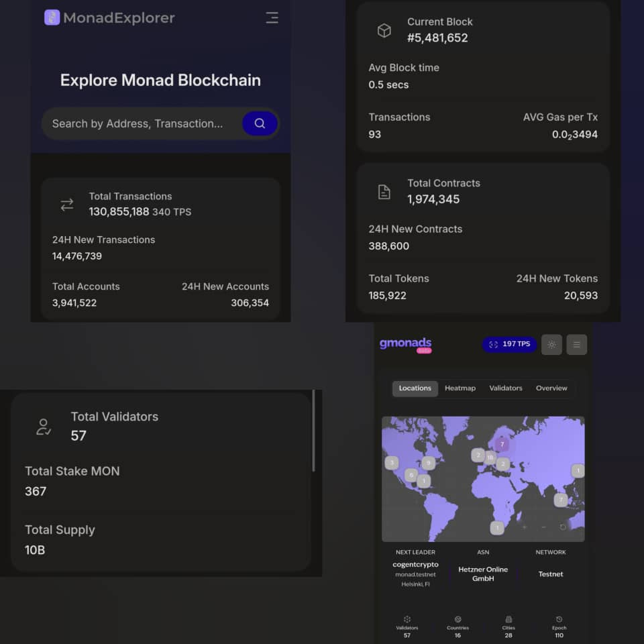
Task: Select the 10 marker in central Europe
Action: (x=490, y=457)
